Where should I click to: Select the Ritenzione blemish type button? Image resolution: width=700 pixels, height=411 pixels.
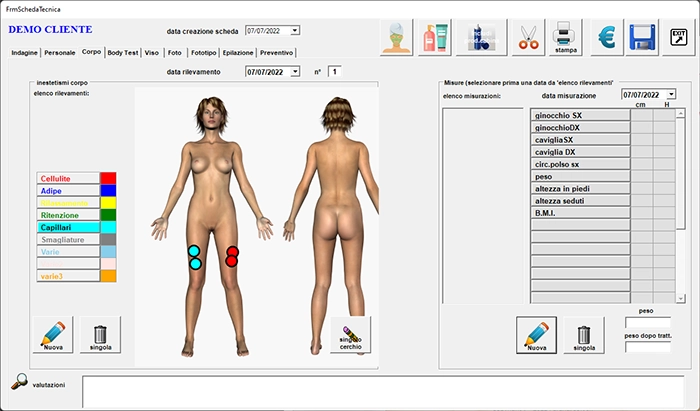[x=68, y=215]
